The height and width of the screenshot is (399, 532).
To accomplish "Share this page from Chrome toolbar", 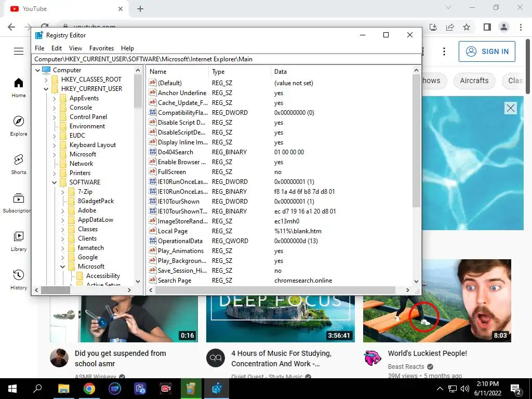I will coord(450,27).
